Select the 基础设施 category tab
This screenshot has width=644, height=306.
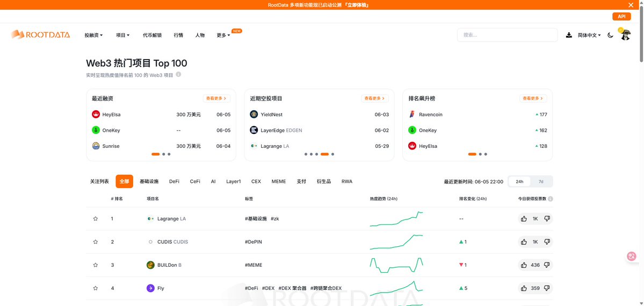coord(149,181)
